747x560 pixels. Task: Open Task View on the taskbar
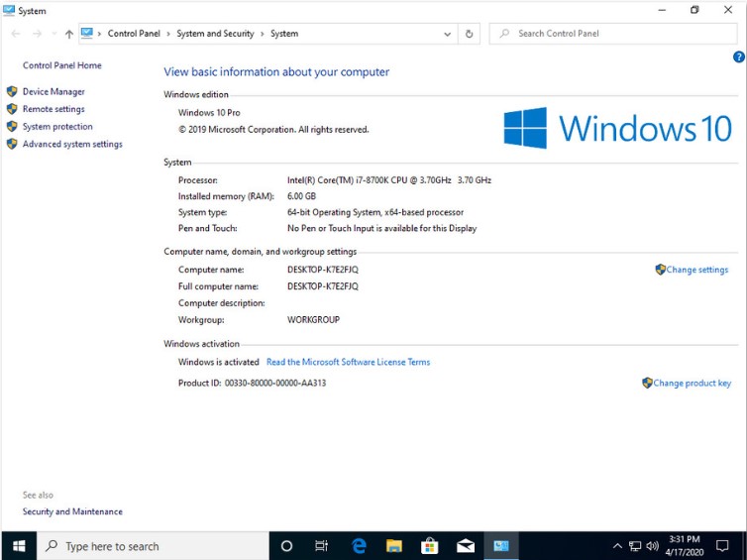pyautogui.click(x=322, y=546)
